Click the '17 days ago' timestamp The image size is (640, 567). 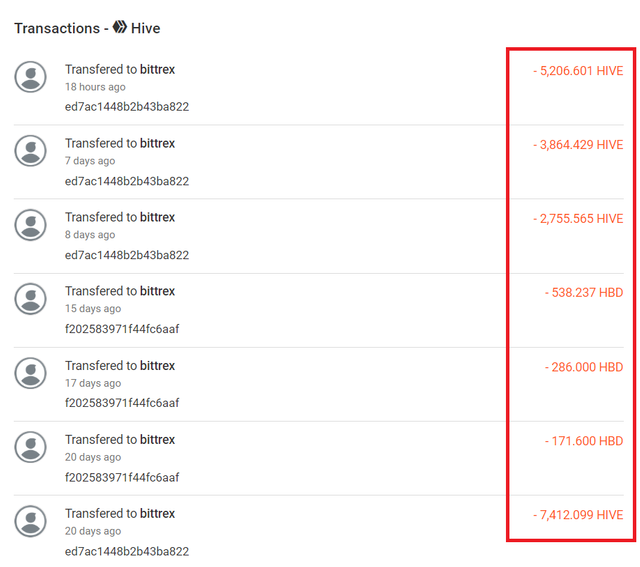pos(93,383)
